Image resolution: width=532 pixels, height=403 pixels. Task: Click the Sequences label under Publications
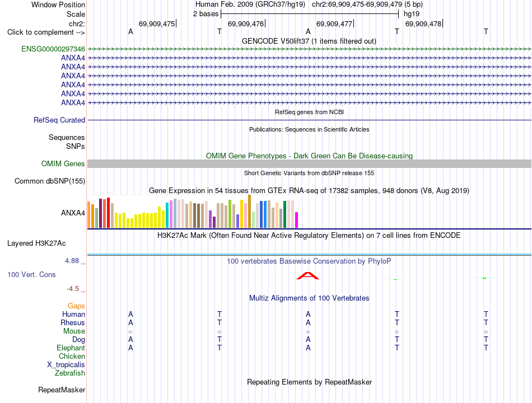(67, 137)
